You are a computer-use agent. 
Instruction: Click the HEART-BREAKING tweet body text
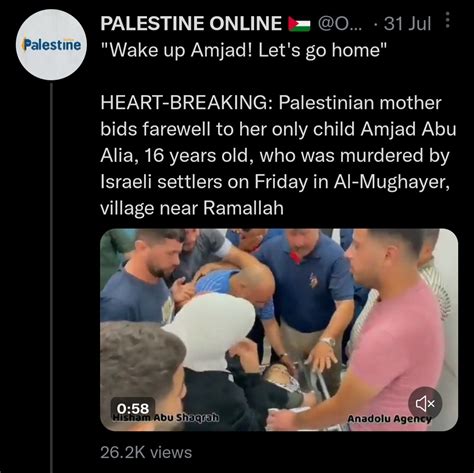(278, 155)
